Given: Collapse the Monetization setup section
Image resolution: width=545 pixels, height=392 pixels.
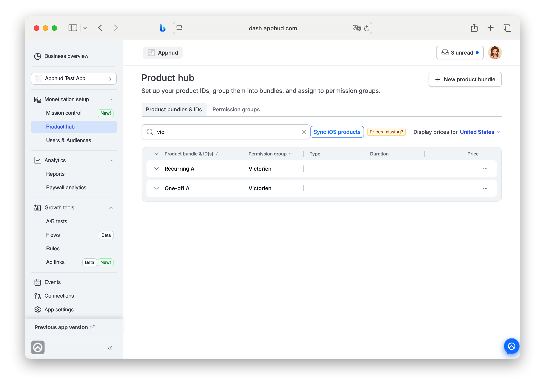Looking at the screenshot, I should pos(111,100).
